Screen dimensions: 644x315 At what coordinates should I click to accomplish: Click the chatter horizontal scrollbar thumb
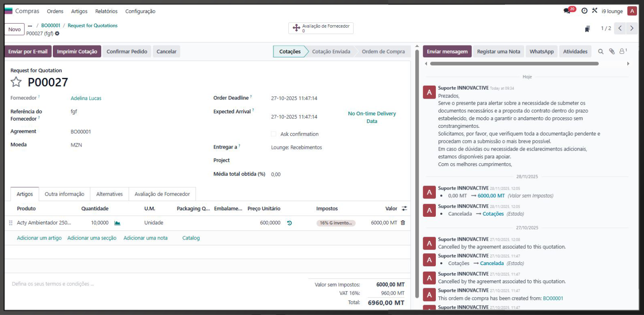click(514, 64)
